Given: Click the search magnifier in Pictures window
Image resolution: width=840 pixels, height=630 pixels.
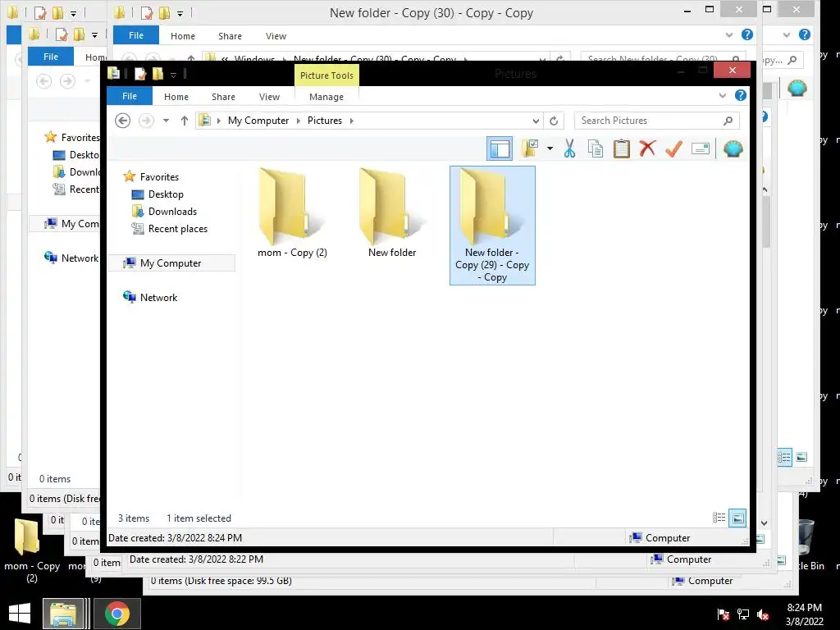Looking at the screenshot, I should (x=728, y=121).
